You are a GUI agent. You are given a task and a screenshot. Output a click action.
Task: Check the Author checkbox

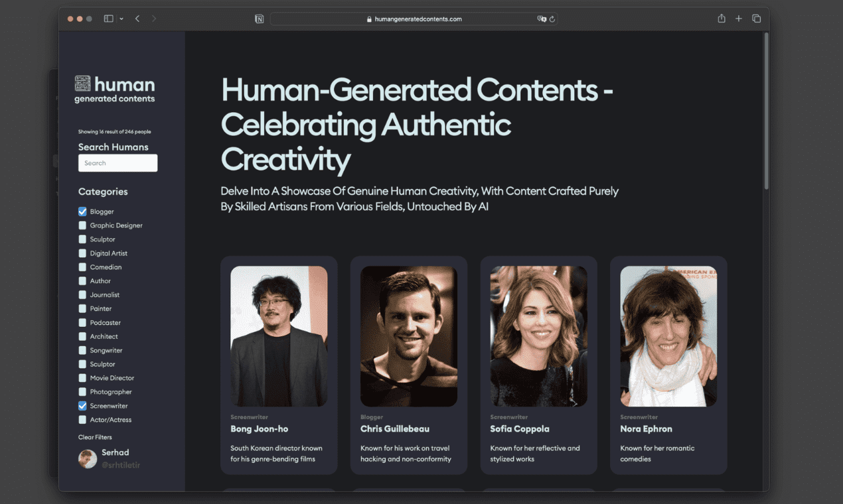[x=82, y=281]
